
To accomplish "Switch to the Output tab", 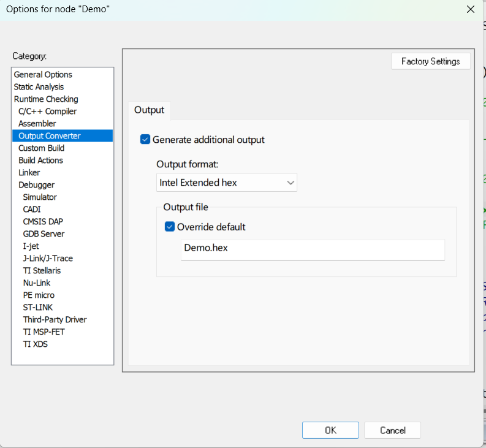I will (149, 110).
